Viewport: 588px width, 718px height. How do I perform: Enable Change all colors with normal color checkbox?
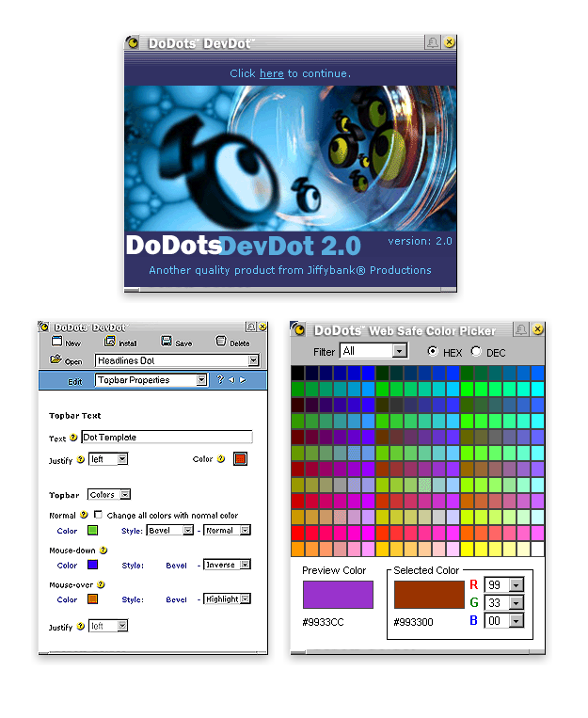pyautogui.click(x=98, y=514)
